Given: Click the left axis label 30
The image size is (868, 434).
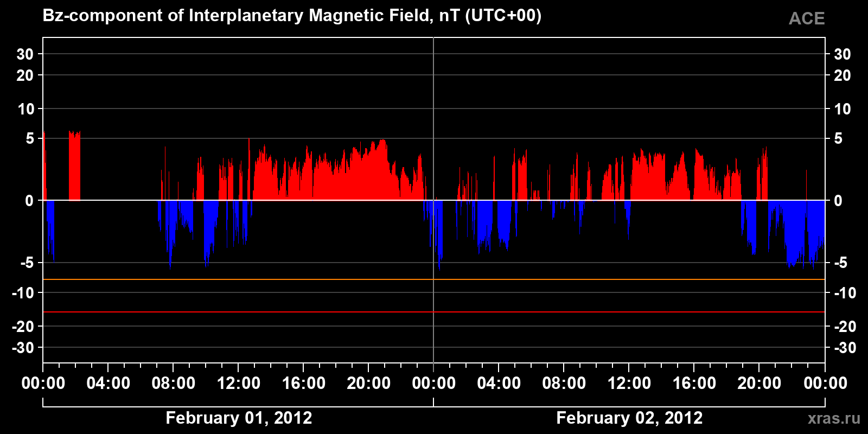Looking at the screenshot, I should pos(25,54).
